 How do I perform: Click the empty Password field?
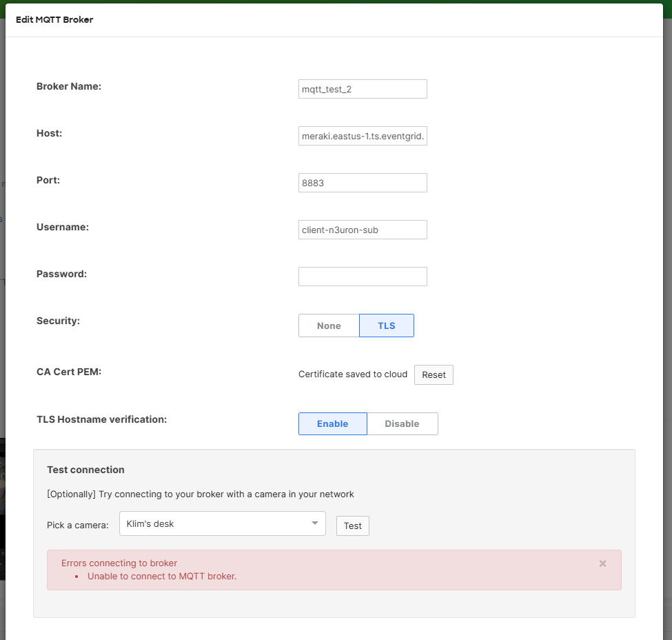363,277
